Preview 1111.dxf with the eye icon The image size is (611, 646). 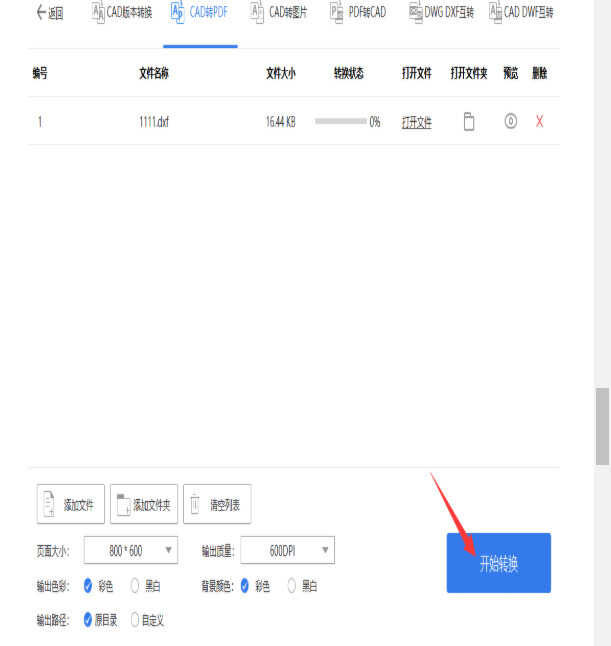[x=510, y=121]
